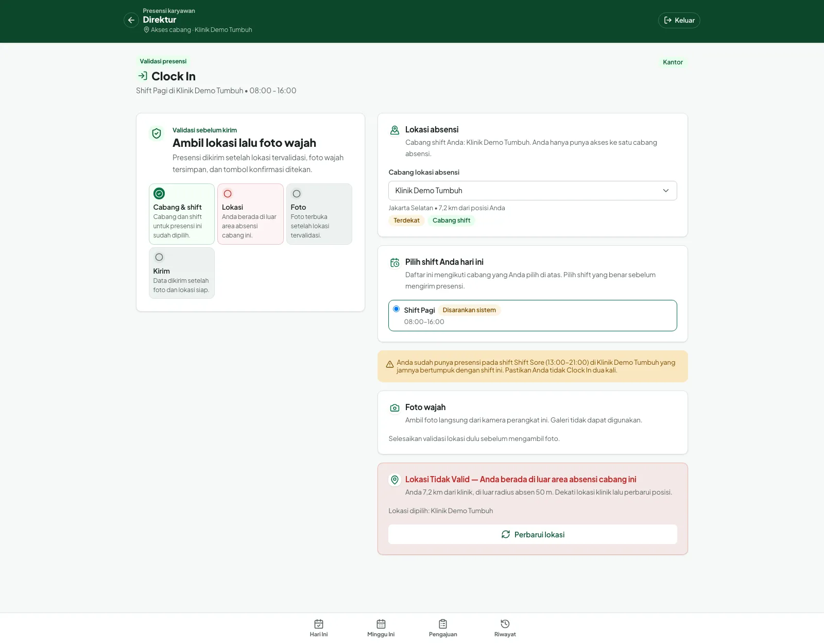Click the Validasi presensi badge
824x644 pixels.
click(x=163, y=61)
